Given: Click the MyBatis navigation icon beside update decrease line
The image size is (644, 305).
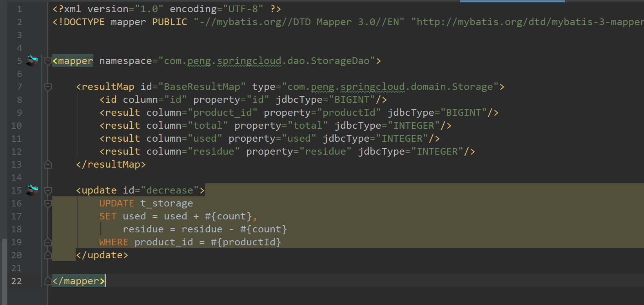Looking at the screenshot, I should point(32,190).
